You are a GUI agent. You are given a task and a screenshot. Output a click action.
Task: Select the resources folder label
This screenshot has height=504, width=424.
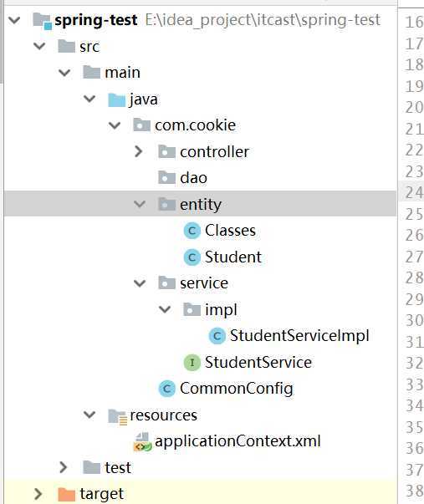(x=163, y=415)
